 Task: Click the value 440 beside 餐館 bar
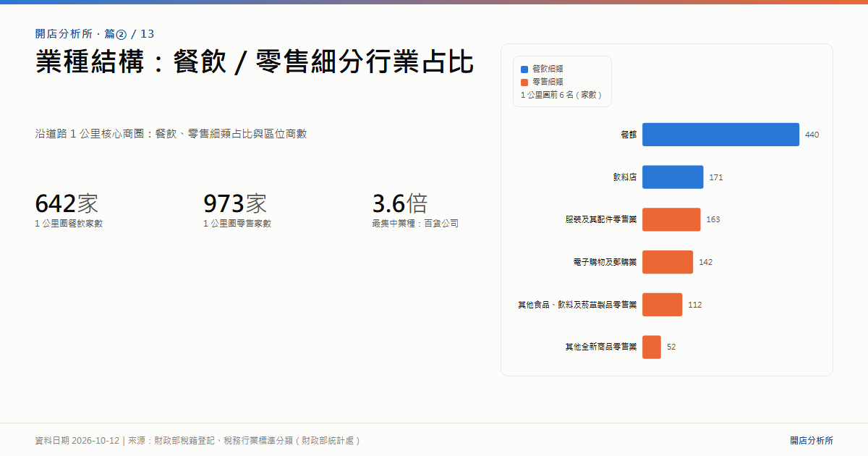click(x=812, y=135)
